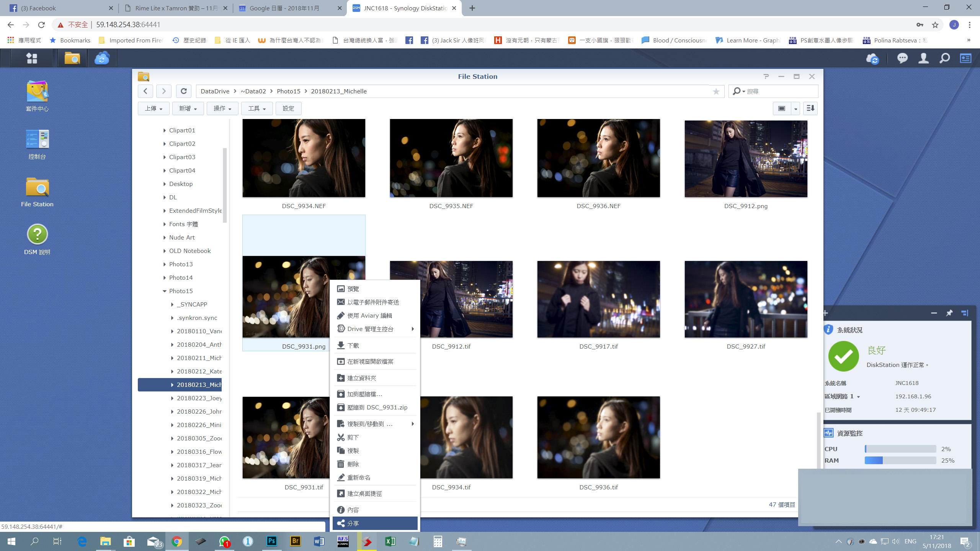Choose Delete in the context menu
This screenshot has width=980, height=551.
pos(375,464)
